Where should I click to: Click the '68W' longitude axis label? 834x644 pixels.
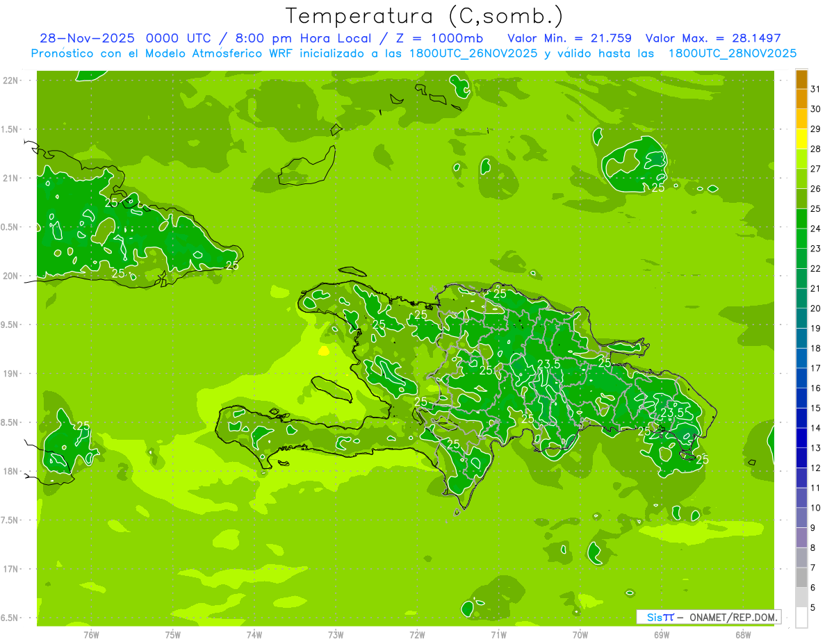point(743,635)
